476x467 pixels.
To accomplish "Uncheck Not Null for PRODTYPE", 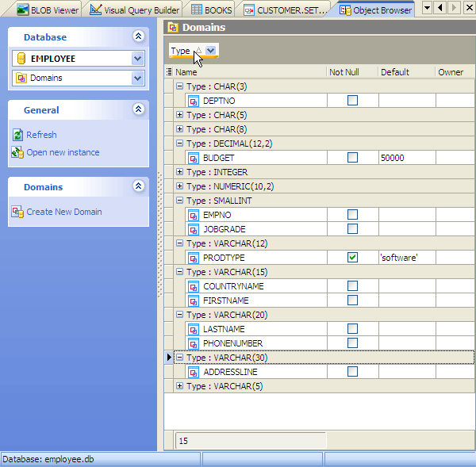I will point(352,257).
